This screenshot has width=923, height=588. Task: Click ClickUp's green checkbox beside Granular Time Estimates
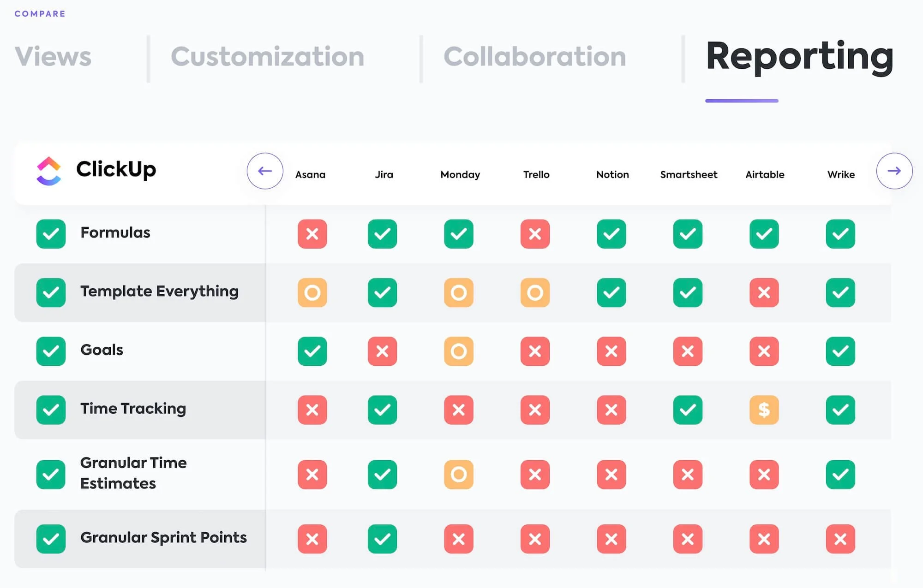(x=51, y=474)
